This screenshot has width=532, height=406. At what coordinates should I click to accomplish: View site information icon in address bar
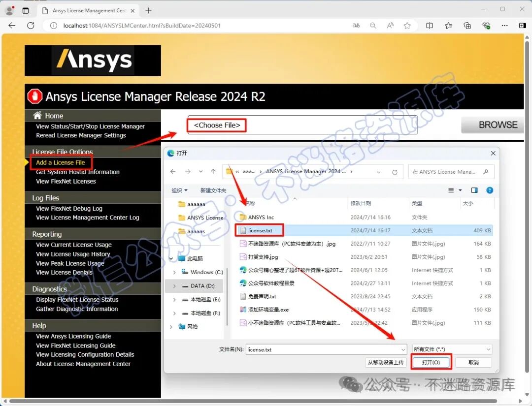(x=54, y=26)
